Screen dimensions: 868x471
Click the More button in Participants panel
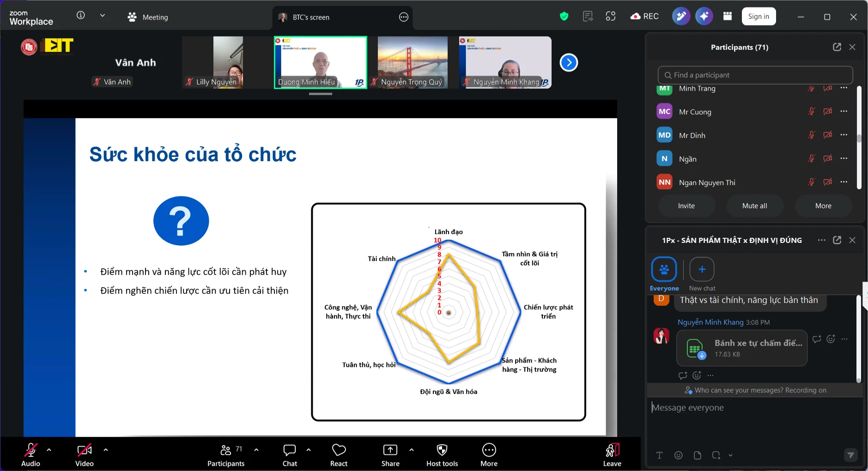(x=823, y=206)
